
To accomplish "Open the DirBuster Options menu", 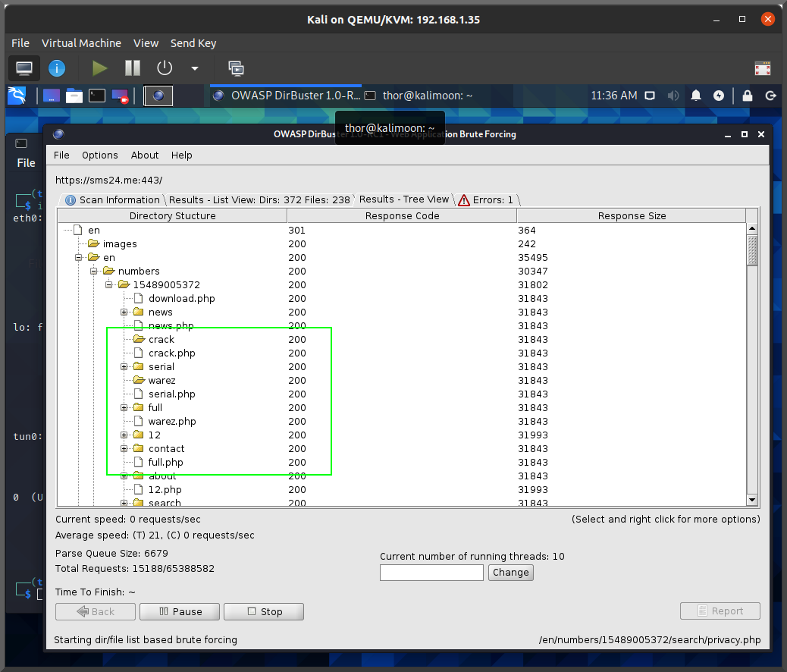I will (100, 155).
